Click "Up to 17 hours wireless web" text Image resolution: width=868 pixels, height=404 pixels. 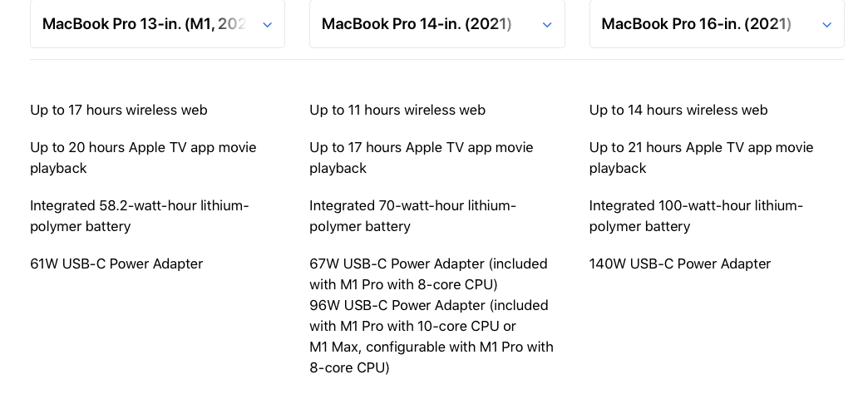119,110
